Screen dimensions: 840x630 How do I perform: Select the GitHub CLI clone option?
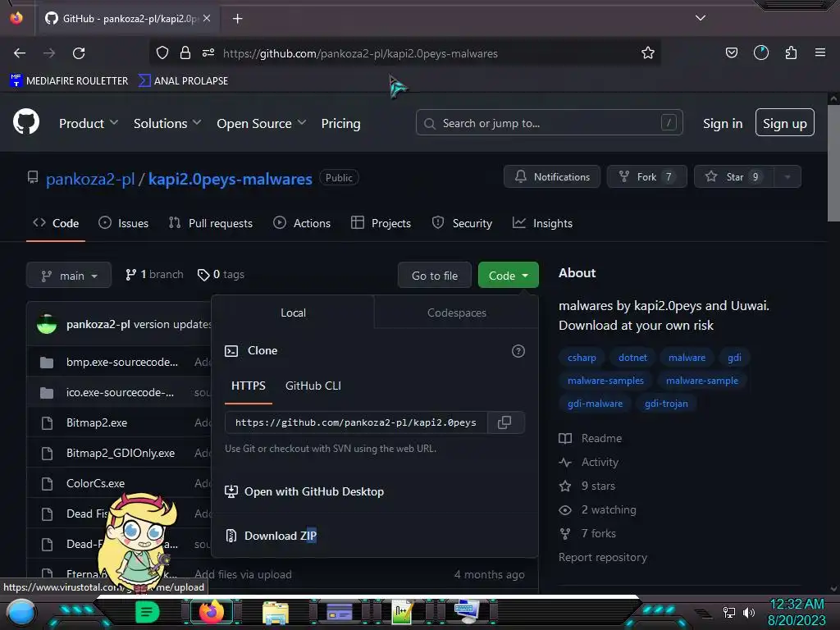pos(313,386)
